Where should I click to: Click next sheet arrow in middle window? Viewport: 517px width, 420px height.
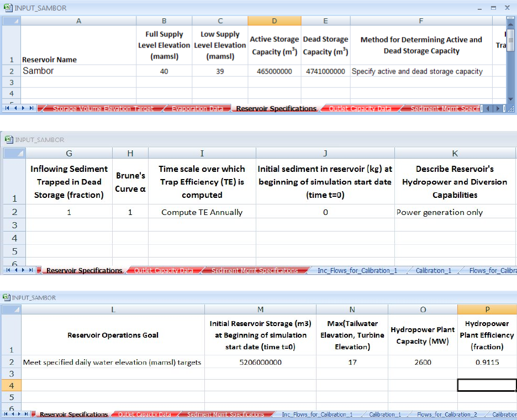click(23, 270)
